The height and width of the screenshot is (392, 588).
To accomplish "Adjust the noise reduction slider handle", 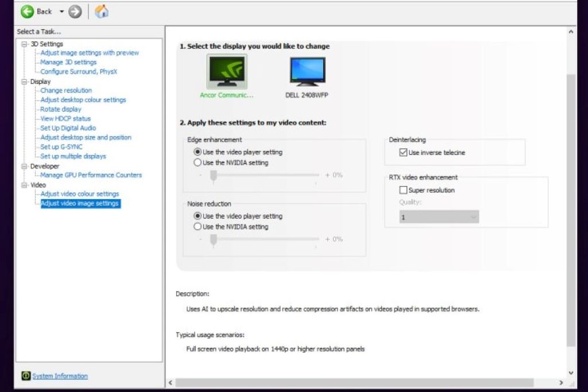I will tap(213, 239).
